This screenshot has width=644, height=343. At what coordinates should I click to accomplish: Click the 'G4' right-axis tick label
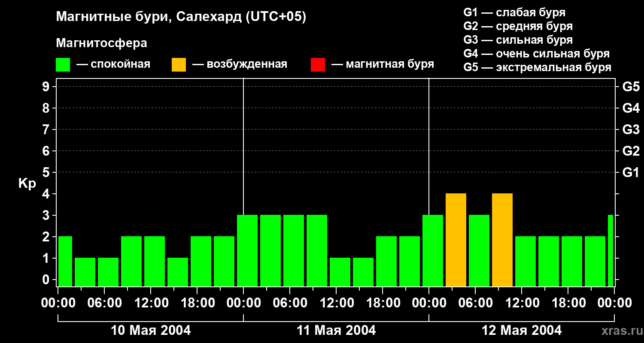631,108
